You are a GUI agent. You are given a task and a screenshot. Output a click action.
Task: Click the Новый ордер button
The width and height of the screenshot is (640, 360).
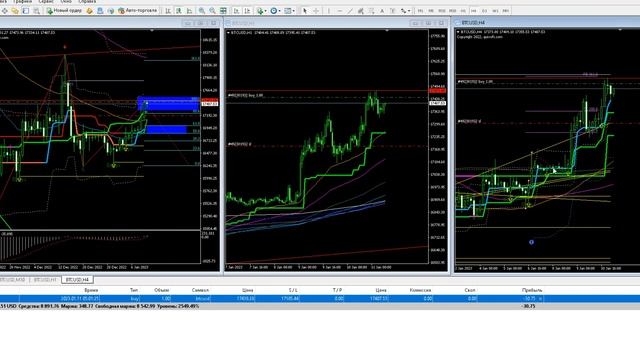[64, 11]
